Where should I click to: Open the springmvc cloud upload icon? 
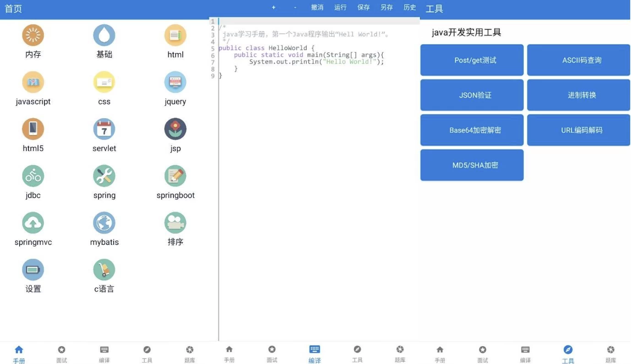point(33,223)
